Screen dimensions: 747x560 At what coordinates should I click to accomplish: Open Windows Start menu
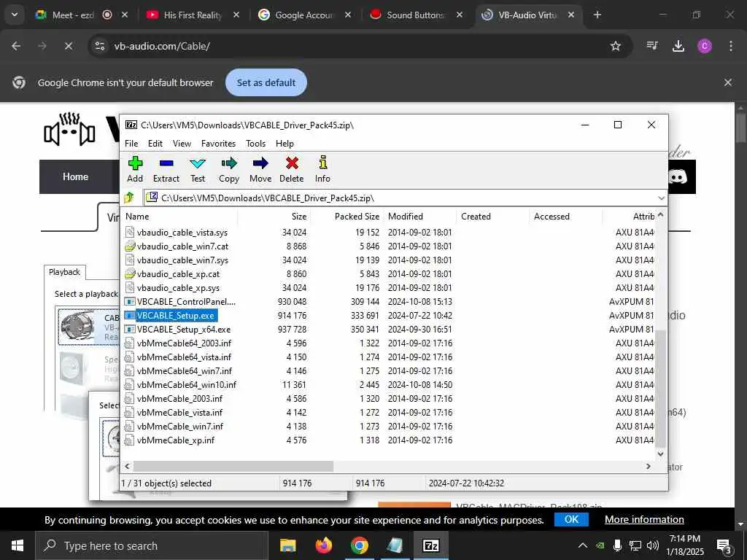pyautogui.click(x=18, y=545)
